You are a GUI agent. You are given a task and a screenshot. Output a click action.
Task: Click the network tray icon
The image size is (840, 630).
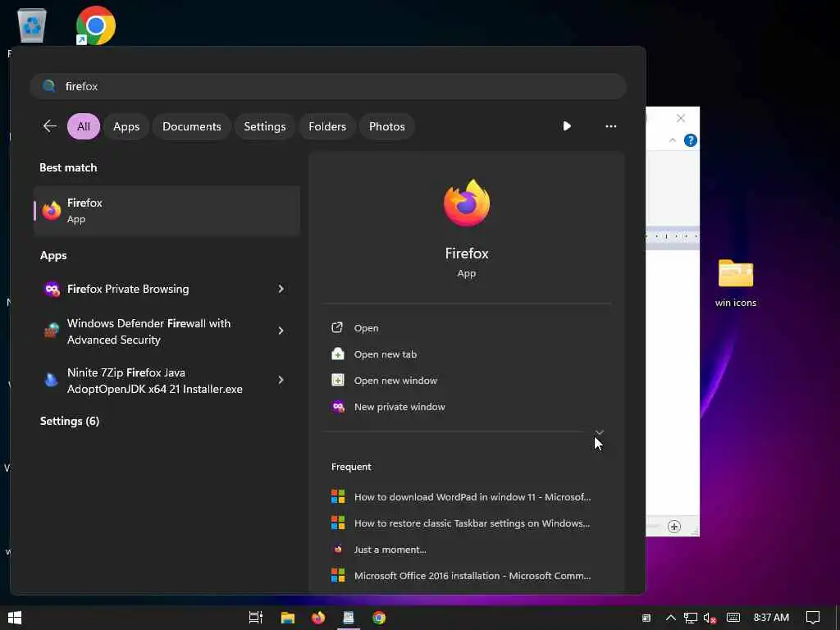point(691,618)
